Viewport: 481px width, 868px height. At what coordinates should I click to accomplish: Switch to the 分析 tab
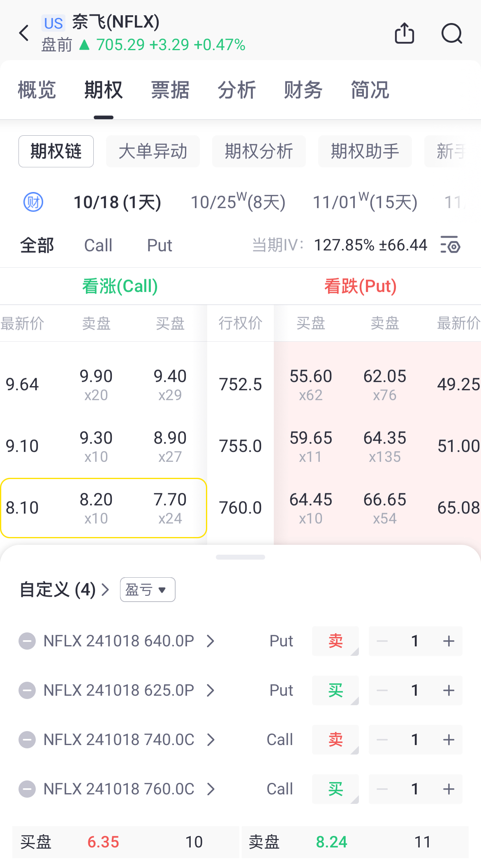[x=237, y=90]
